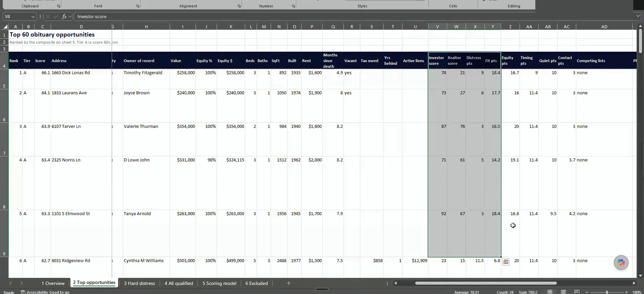This screenshot has height=294, width=644.
Task: Click the Name Box showing V4
Action: tap(17, 16)
